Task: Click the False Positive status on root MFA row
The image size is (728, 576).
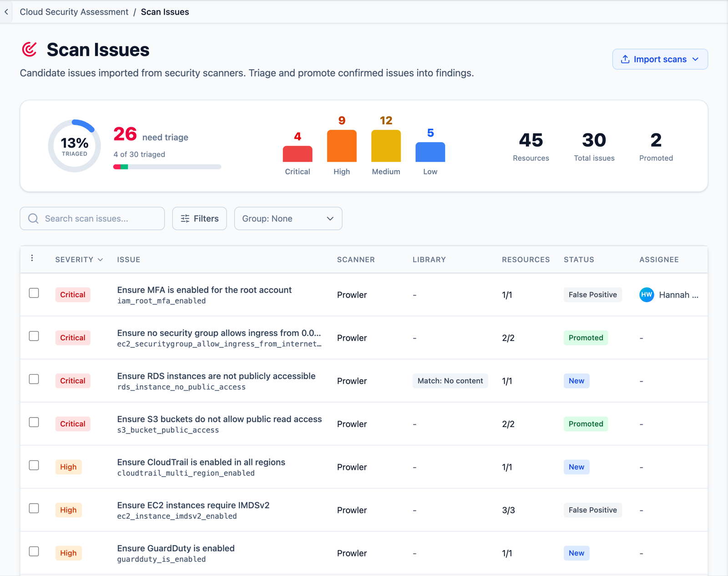Action: [592, 295]
